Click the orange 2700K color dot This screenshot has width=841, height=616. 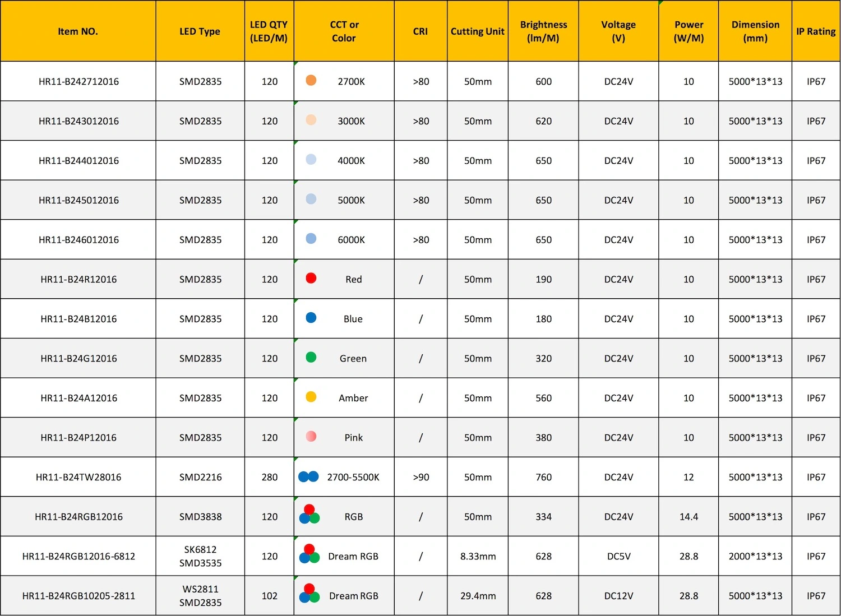[311, 80]
